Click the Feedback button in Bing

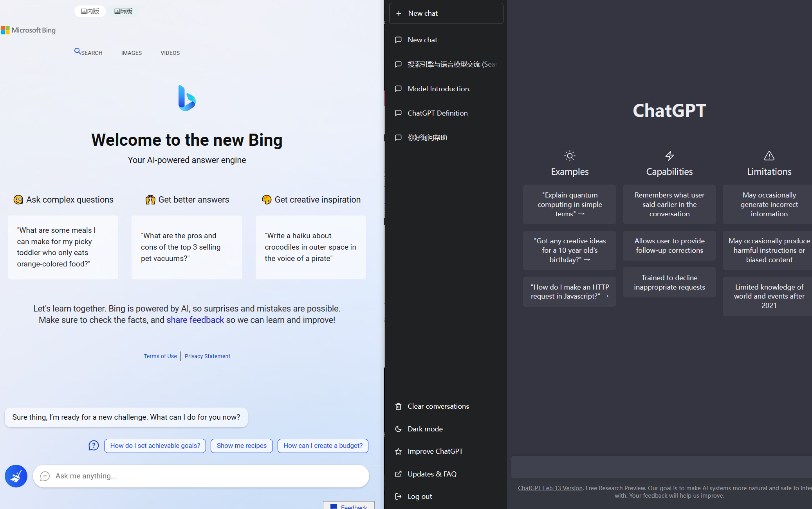coord(349,505)
